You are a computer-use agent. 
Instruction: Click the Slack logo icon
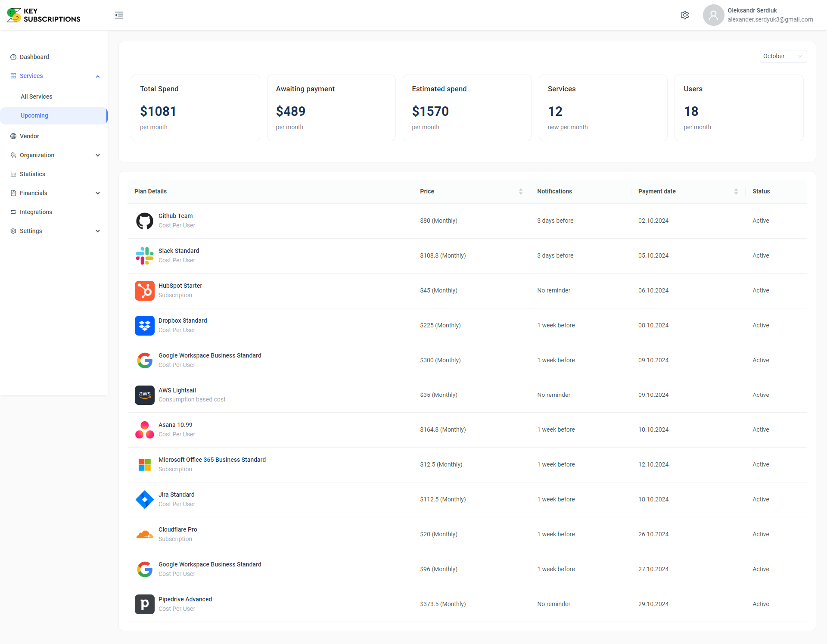coord(145,256)
